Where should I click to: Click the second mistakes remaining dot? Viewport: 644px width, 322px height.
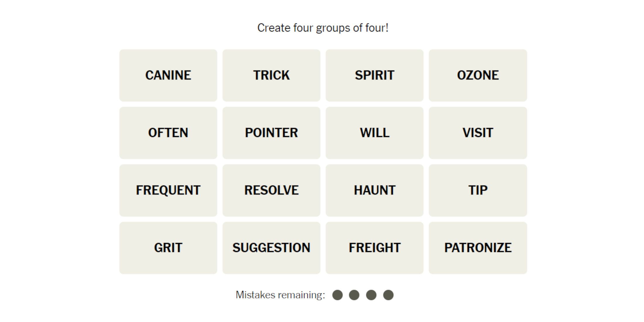click(354, 295)
